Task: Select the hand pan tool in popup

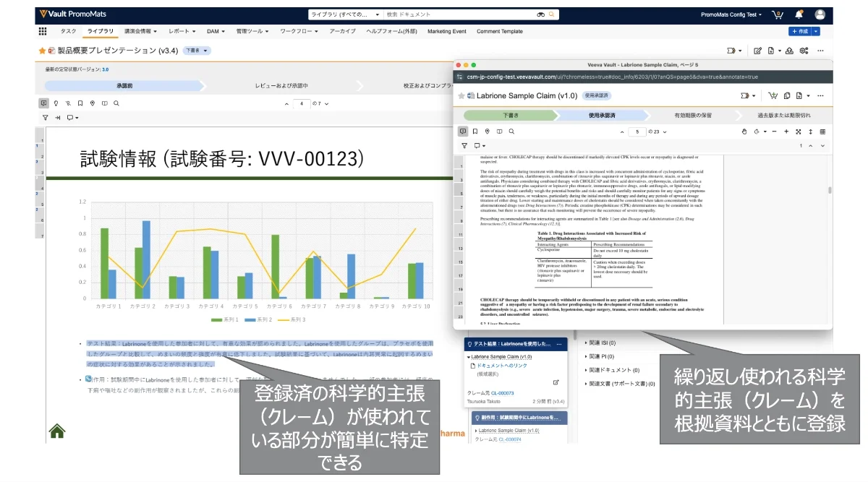Action: (744, 132)
